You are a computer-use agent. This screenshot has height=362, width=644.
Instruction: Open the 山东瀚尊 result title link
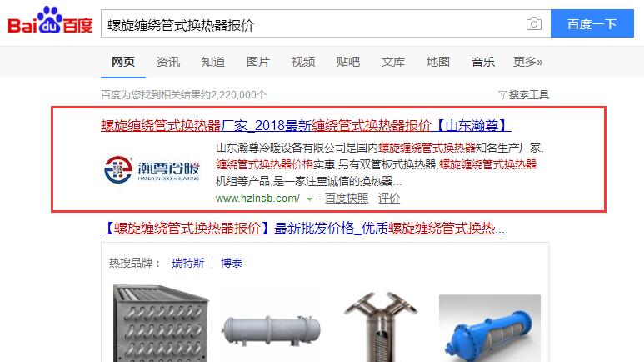(306, 125)
